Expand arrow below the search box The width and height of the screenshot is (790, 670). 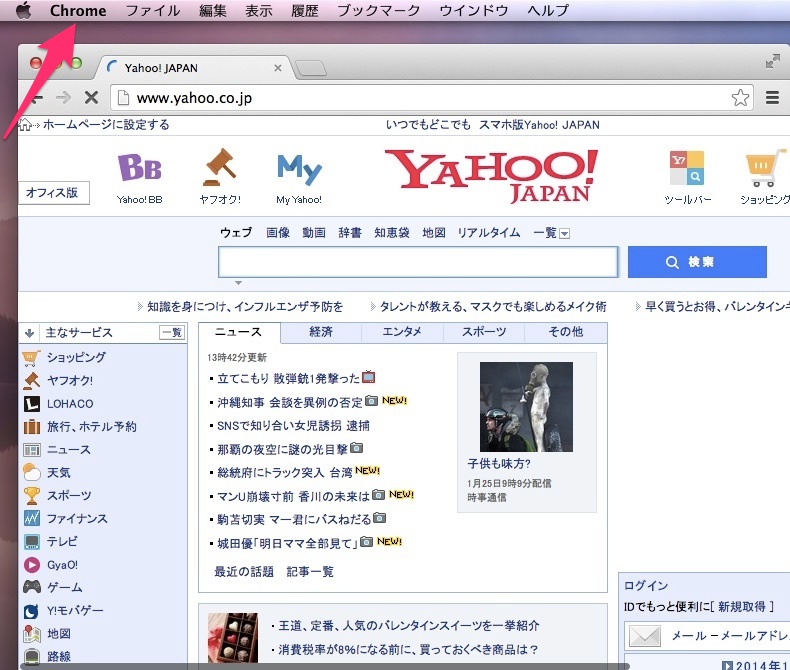coord(238,283)
